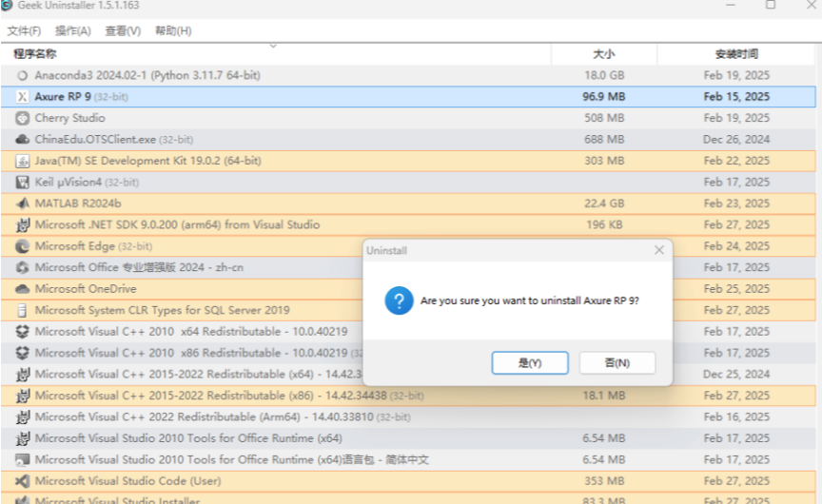Click Visual C++ 2015-2022 (x64) icon
The height and width of the screenshot is (504, 822).
pyautogui.click(x=22, y=375)
